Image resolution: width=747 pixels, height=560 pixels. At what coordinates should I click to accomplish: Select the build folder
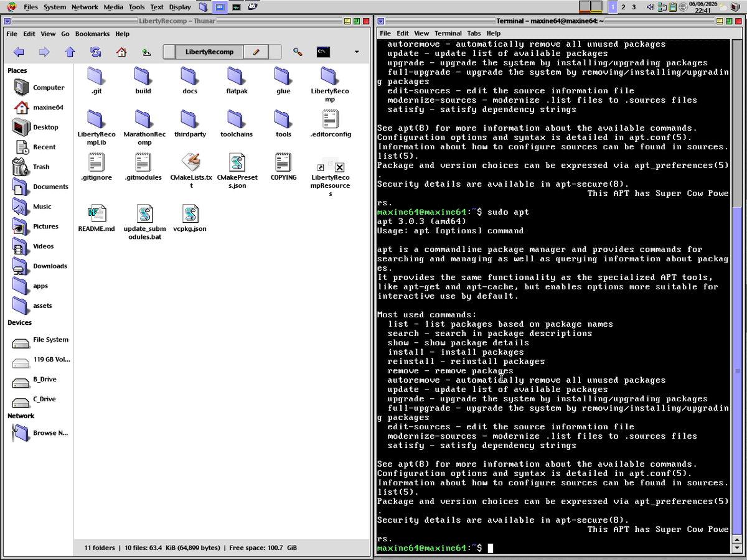[143, 81]
